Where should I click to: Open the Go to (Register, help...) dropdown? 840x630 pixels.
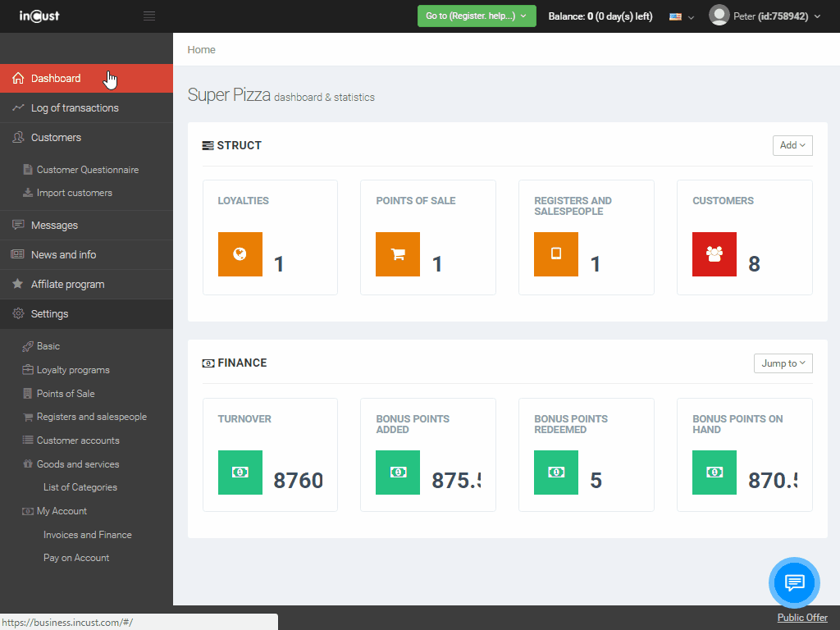tap(476, 16)
